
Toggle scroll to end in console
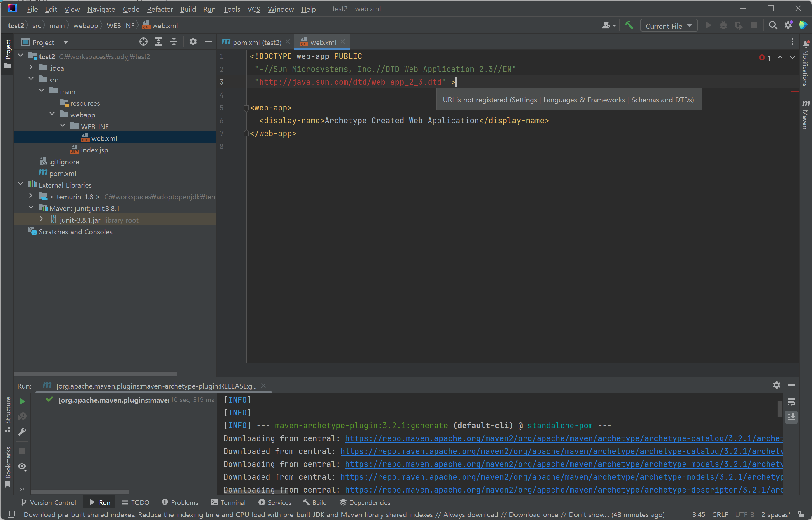point(791,417)
